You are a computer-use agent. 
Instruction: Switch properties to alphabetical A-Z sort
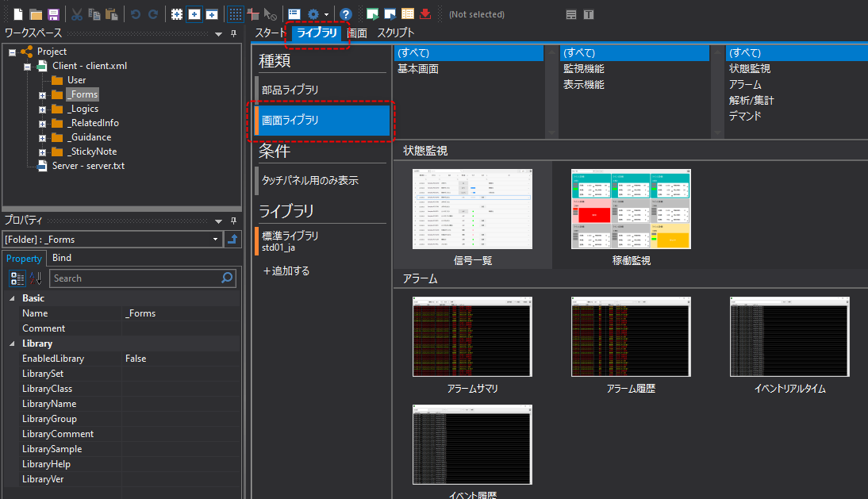36,278
